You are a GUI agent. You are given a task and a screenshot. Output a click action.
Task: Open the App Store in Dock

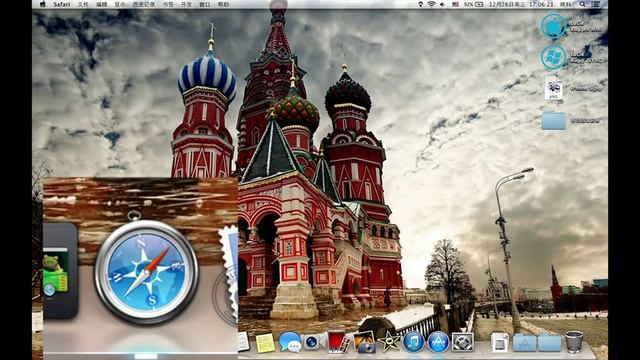438,342
